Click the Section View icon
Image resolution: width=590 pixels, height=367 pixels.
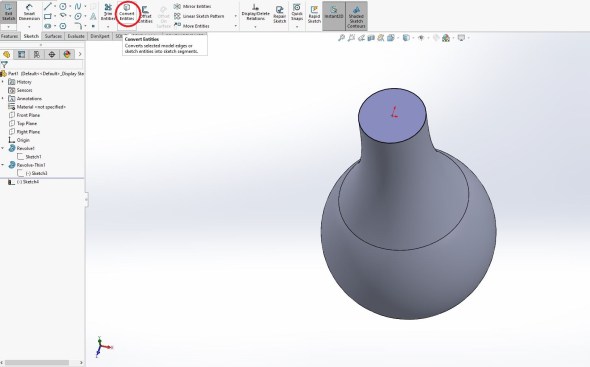pos(371,38)
